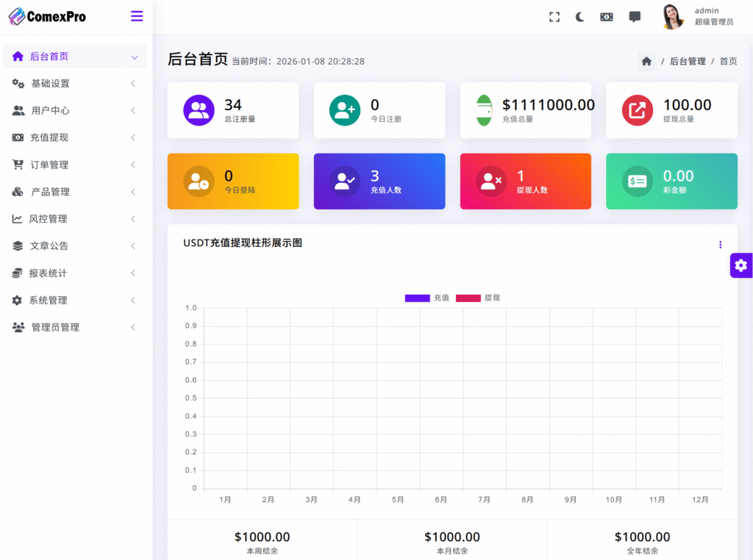This screenshot has width=753, height=560.
Task: Click the fullscreen icon in header
Action: pyautogui.click(x=554, y=17)
